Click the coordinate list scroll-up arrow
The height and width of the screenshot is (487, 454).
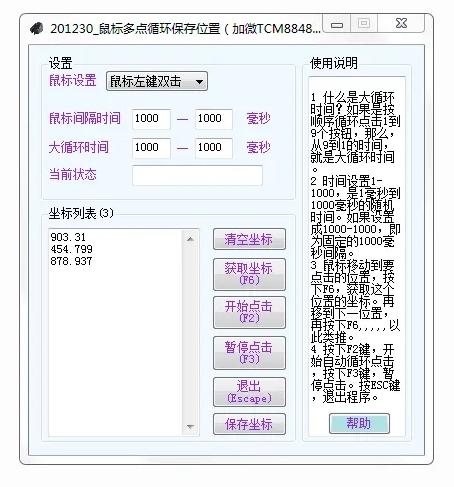190,239
